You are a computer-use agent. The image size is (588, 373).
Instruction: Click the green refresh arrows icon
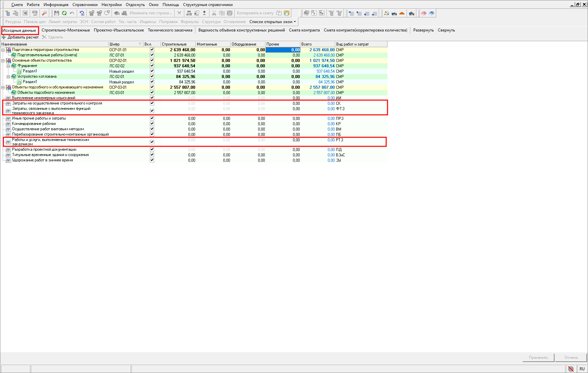pyautogui.click(x=64, y=13)
